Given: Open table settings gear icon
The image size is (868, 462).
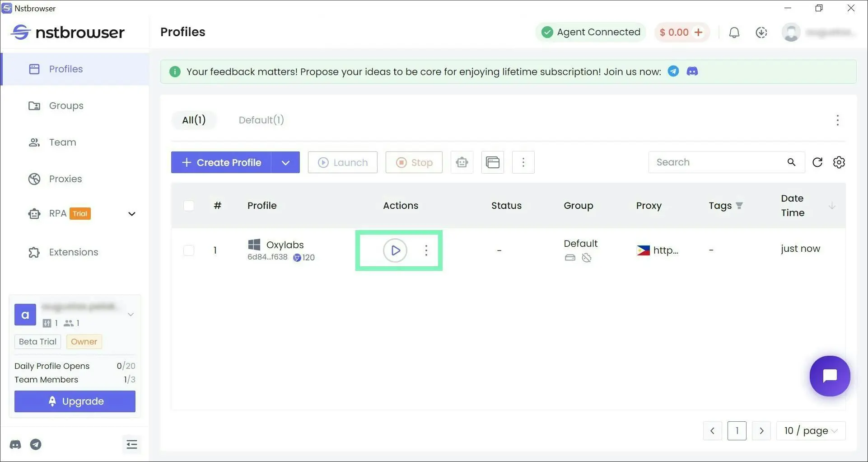Looking at the screenshot, I should 839,162.
